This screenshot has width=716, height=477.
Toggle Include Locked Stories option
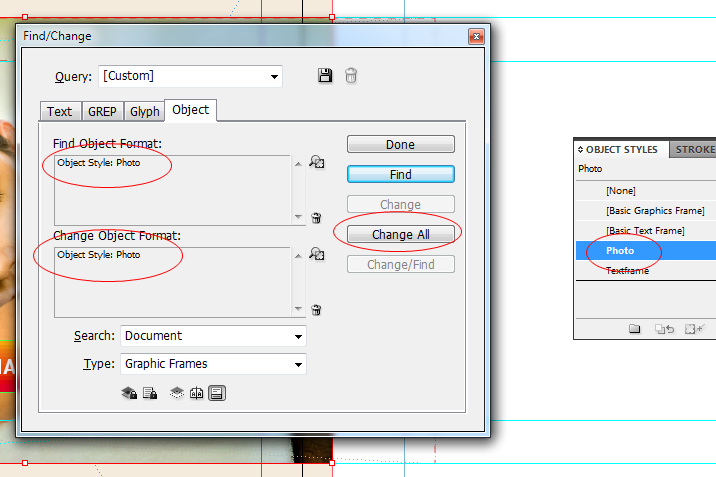150,393
